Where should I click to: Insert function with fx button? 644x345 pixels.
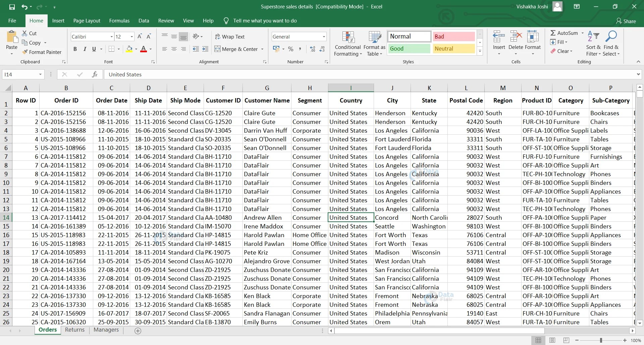(x=95, y=74)
